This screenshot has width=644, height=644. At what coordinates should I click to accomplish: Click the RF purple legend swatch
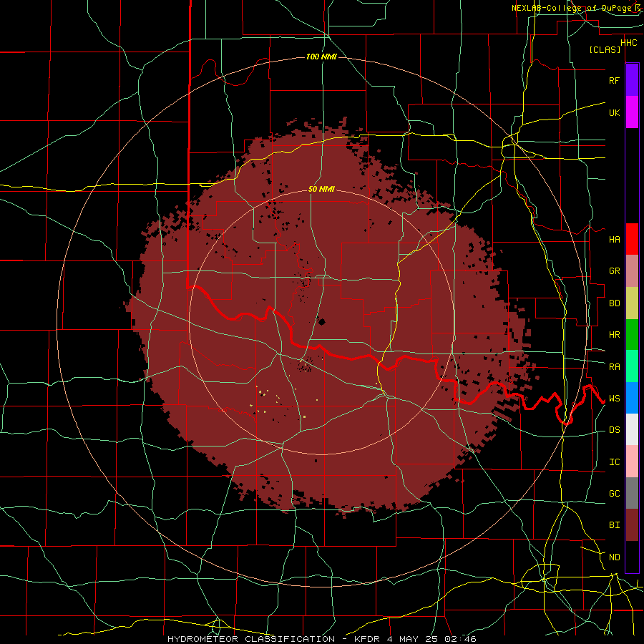[632, 80]
